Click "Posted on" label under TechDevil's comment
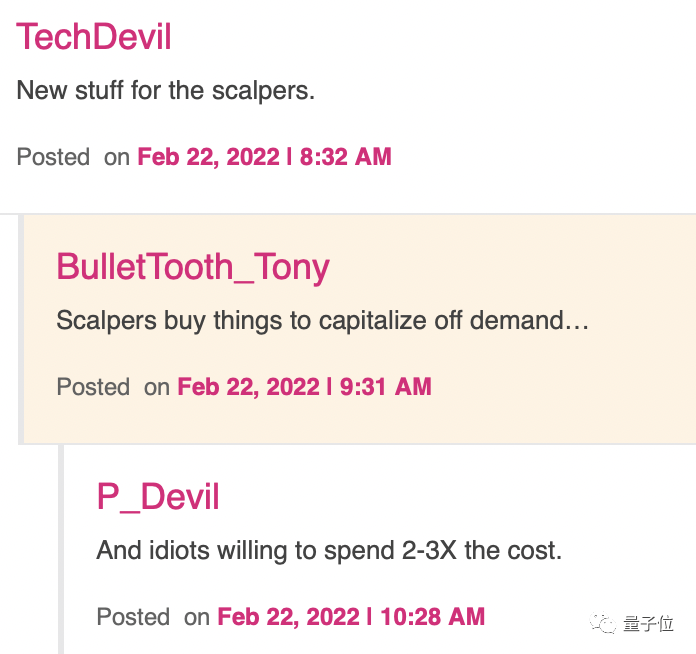This screenshot has width=696, height=654. pos(73,157)
